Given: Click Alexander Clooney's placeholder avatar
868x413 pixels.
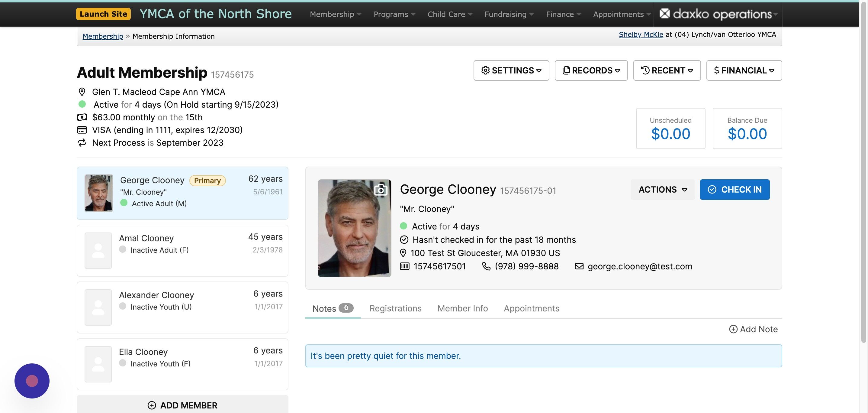Looking at the screenshot, I should tap(98, 307).
